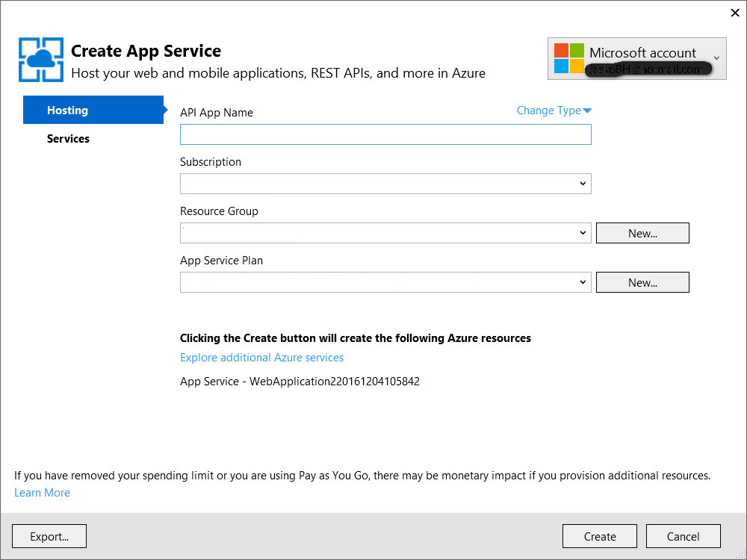Expand the App Service Plan combo box
This screenshot has height=560, width=747.
(x=385, y=282)
